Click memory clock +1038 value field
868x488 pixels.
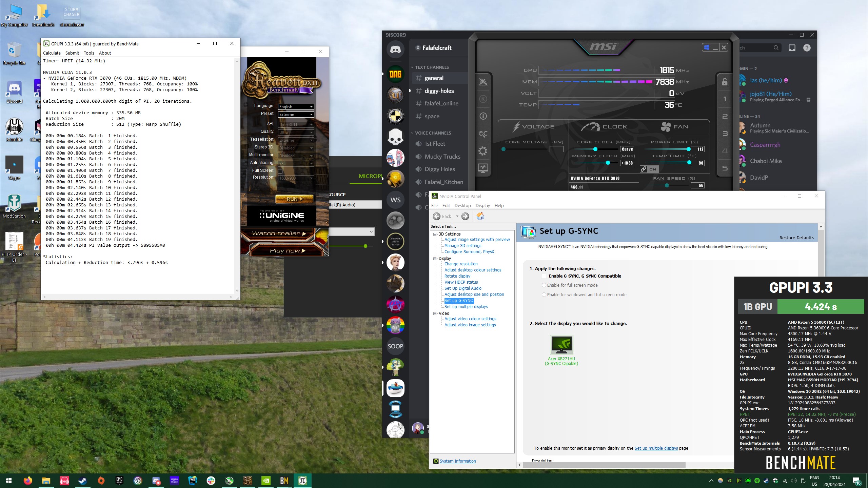(627, 163)
